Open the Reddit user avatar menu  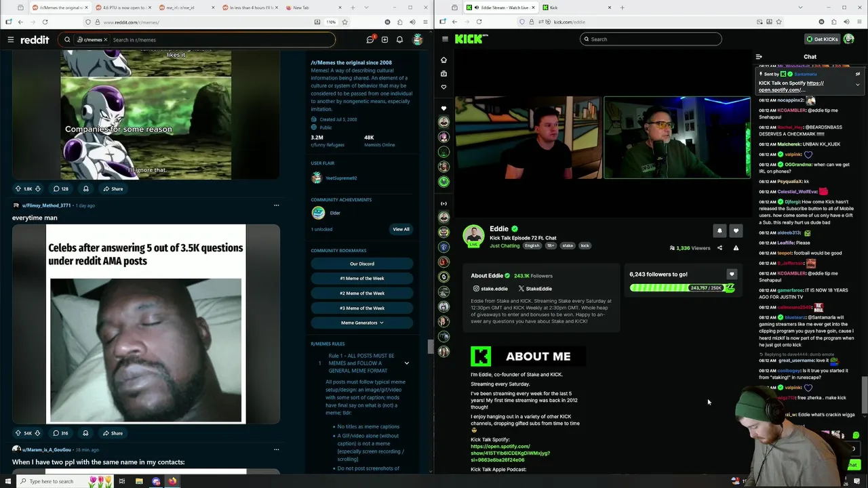417,39
